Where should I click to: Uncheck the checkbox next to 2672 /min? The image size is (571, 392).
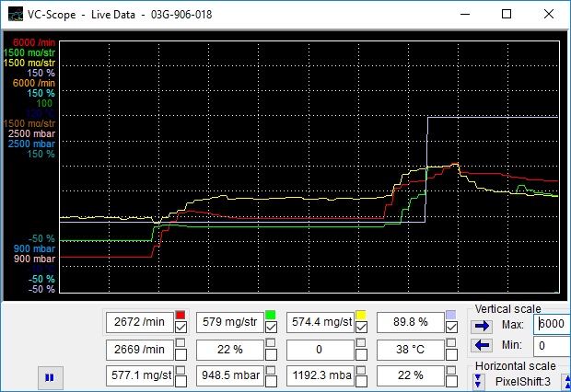coord(181,328)
